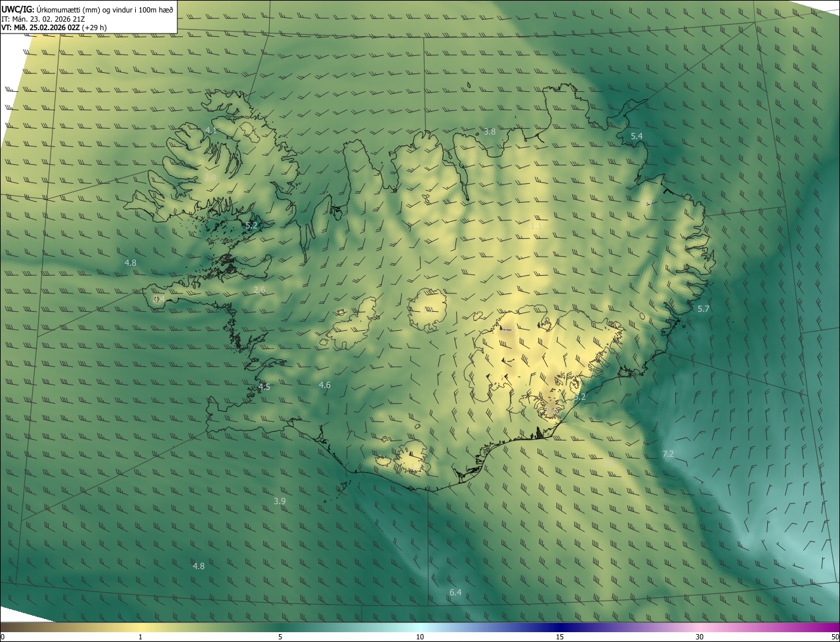This screenshot has height=642, width=840.
Task: Click the 6.4 value near the bottom
Action: [x=455, y=593]
